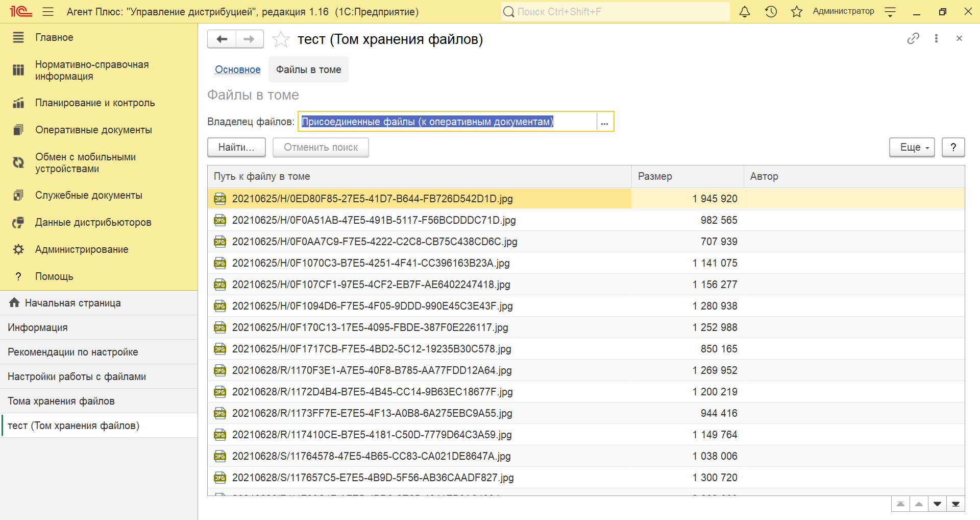Select the Файлы в томе tab

(x=309, y=69)
